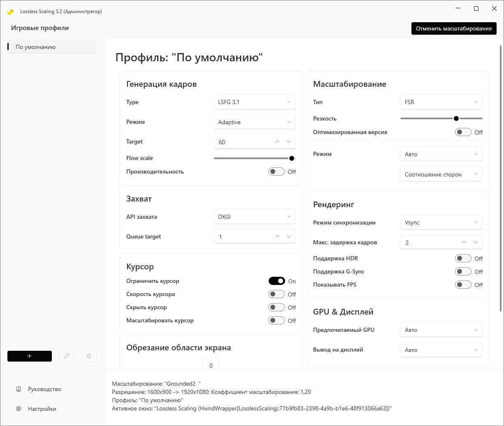
Task: Click the Разрешение 1600x900 -> 1920x1080 status line
Action: tap(211, 392)
